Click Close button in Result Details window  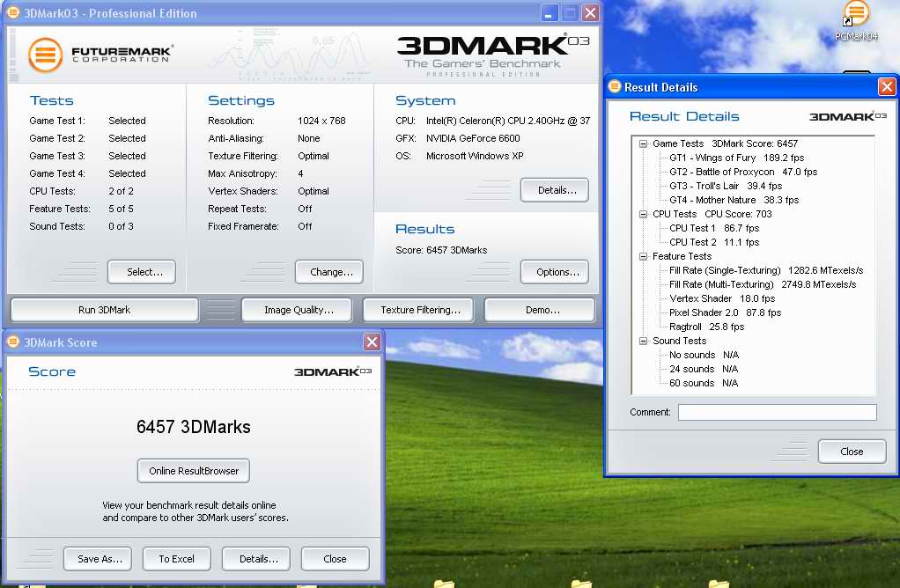pos(852,452)
